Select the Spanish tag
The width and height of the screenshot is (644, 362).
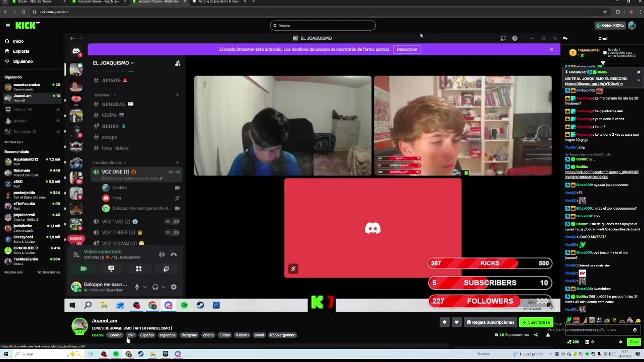[115, 335]
